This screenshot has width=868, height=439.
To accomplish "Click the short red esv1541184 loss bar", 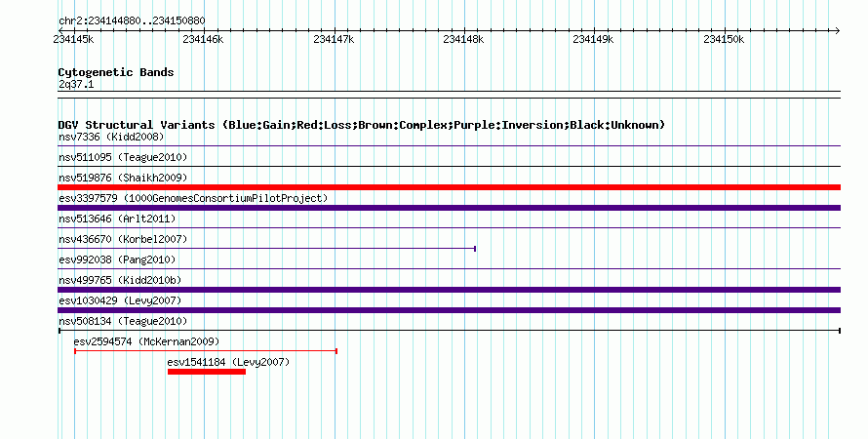I will coord(207,372).
